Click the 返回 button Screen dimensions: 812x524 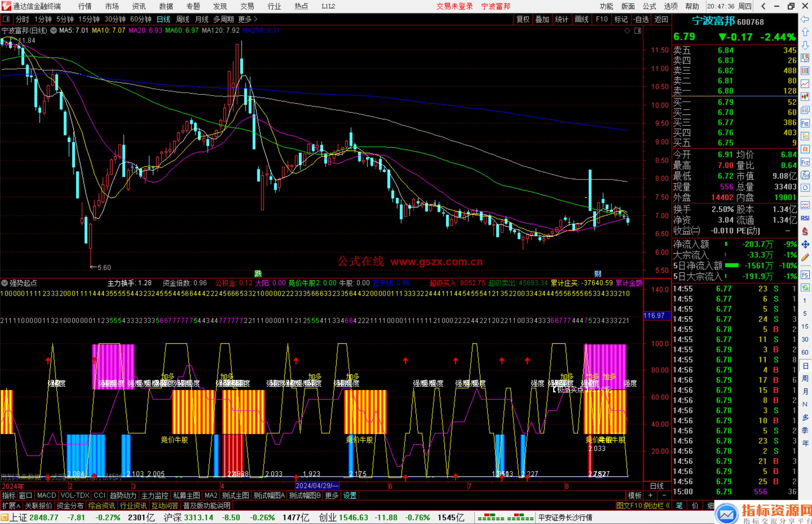[661, 19]
